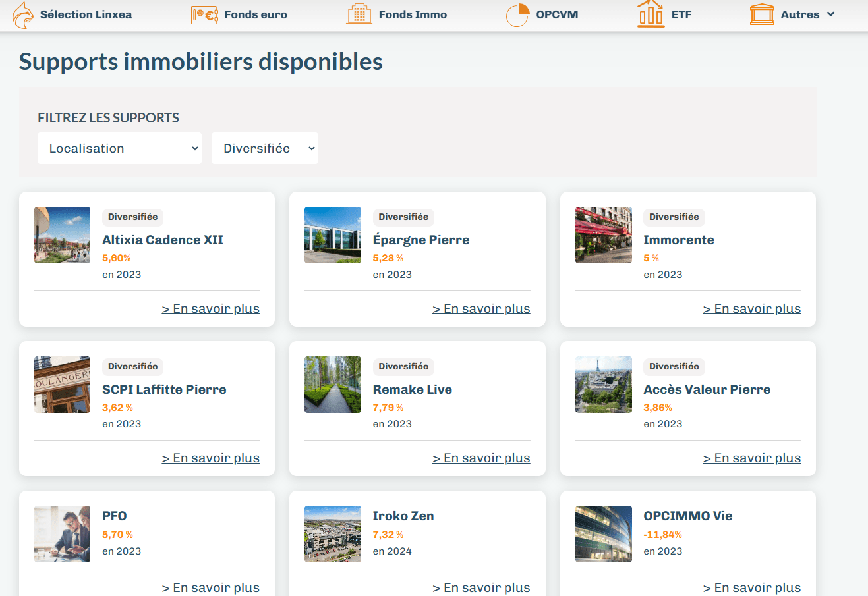Click the en 2024 label under Iroko Zen

point(392,551)
